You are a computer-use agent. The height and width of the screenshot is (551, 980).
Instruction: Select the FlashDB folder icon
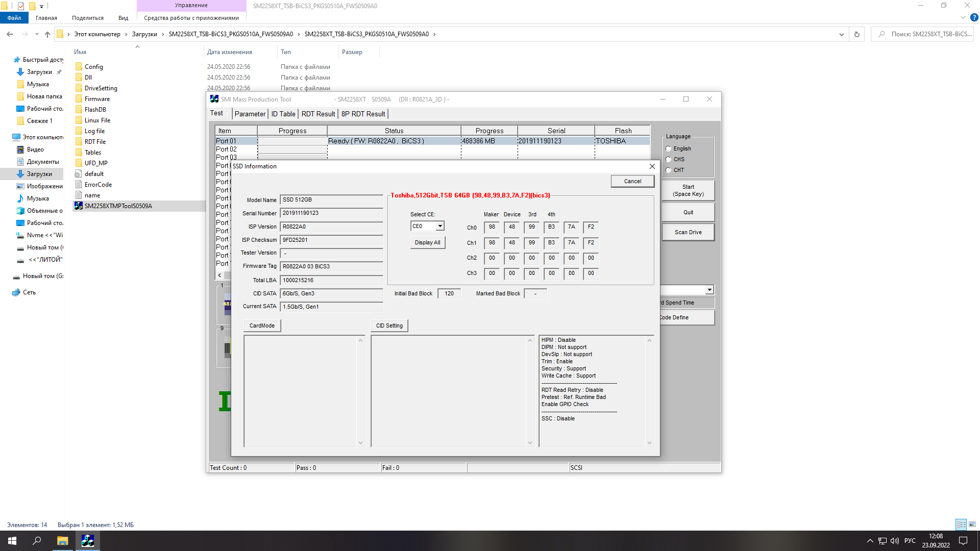pyautogui.click(x=79, y=110)
